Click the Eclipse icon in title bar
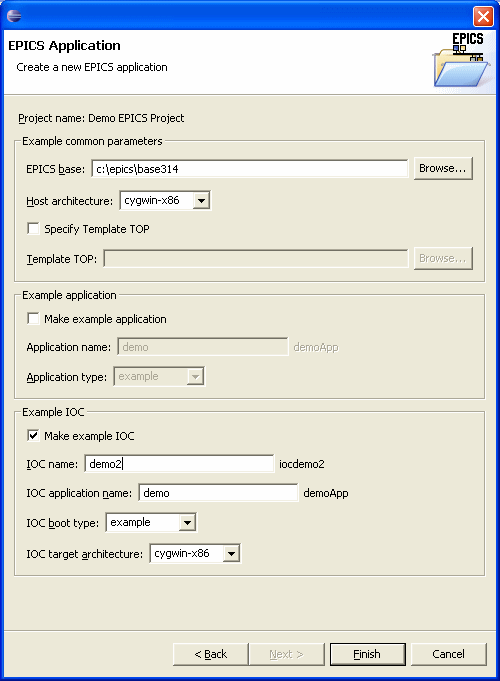Image resolution: width=500 pixels, height=681 pixels. click(14, 16)
